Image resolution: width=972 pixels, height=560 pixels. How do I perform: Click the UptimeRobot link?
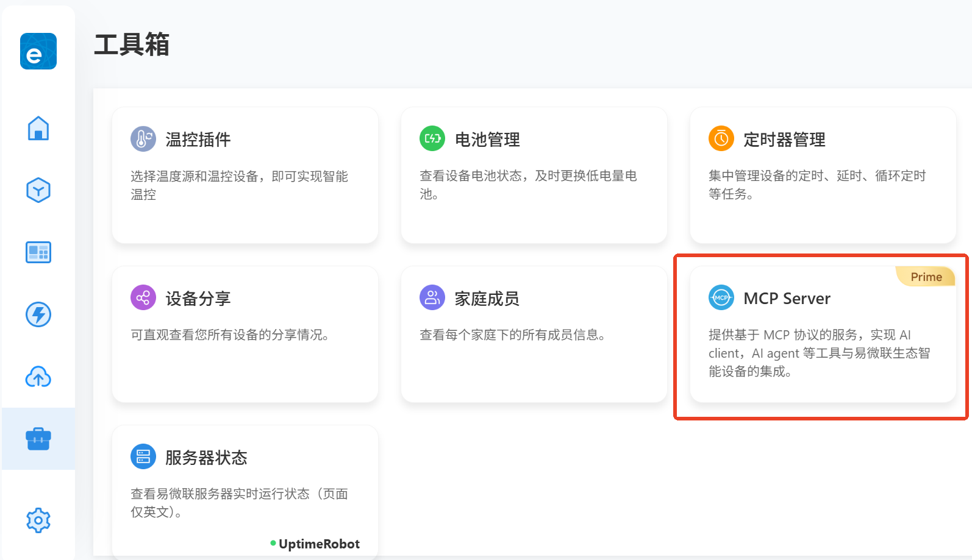point(318,544)
